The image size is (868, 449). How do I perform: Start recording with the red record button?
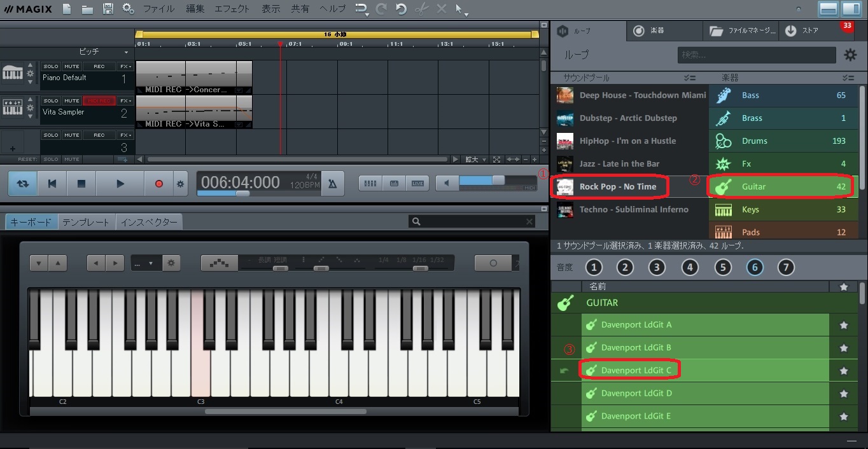159,184
